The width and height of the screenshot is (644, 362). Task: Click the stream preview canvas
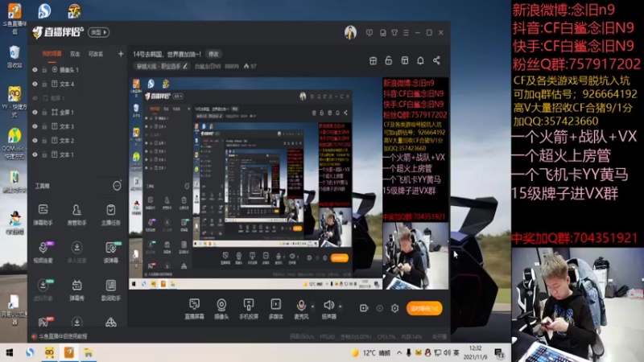coord(289,183)
